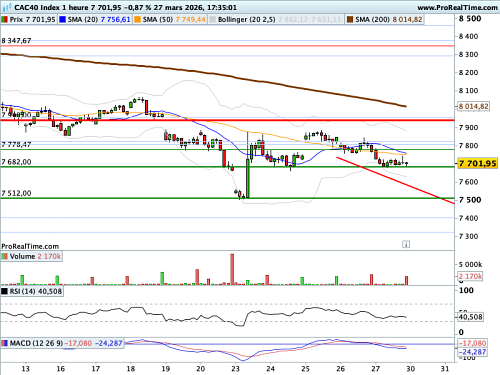
Task: Click the tallest red volume bar on day 23
Action: (x=232, y=269)
